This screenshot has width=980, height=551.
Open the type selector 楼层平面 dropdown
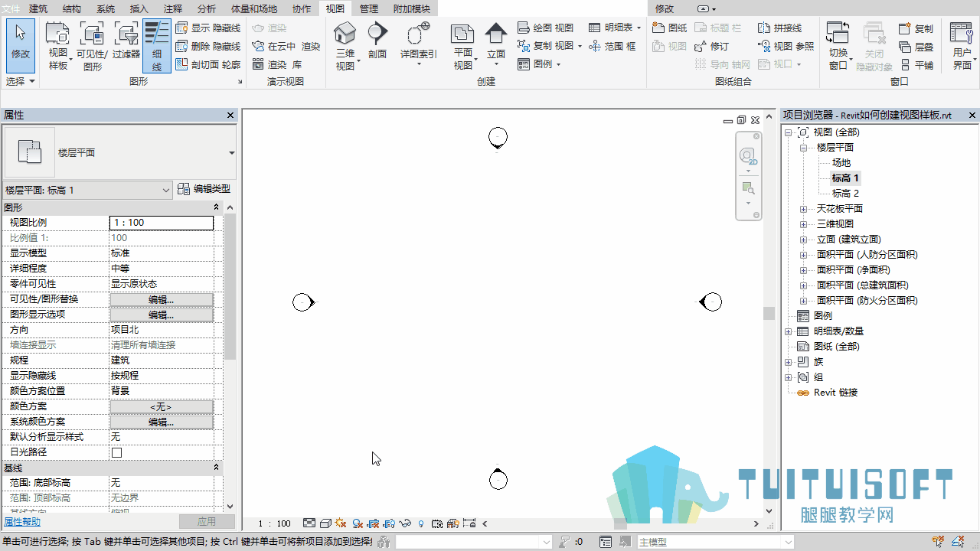[x=232, y=153]
